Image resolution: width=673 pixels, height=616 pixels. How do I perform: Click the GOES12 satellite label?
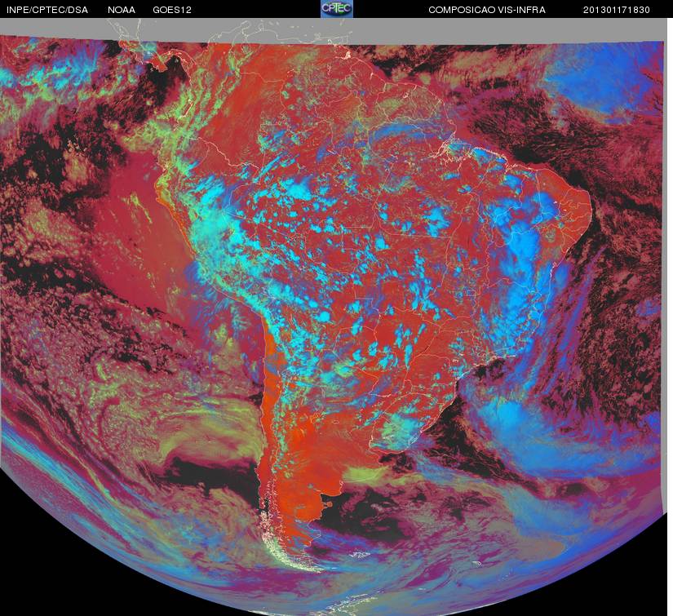coord(172,10)
